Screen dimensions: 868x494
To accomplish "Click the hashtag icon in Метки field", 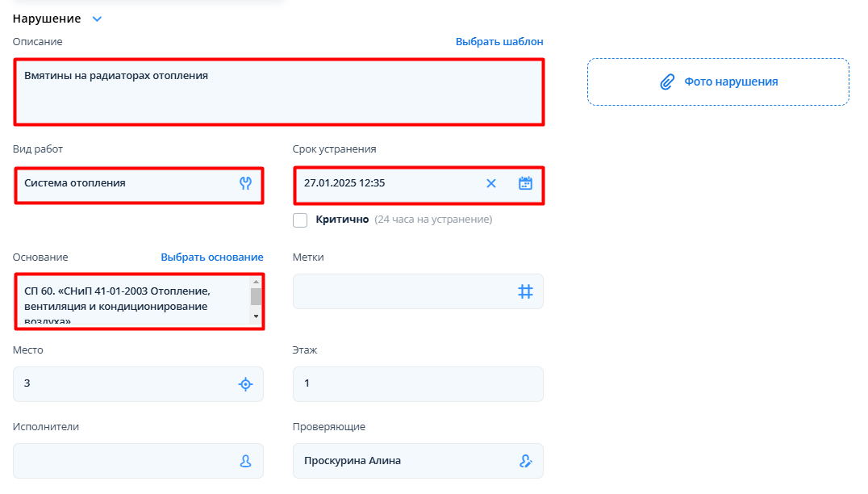I will coord(525,291).
